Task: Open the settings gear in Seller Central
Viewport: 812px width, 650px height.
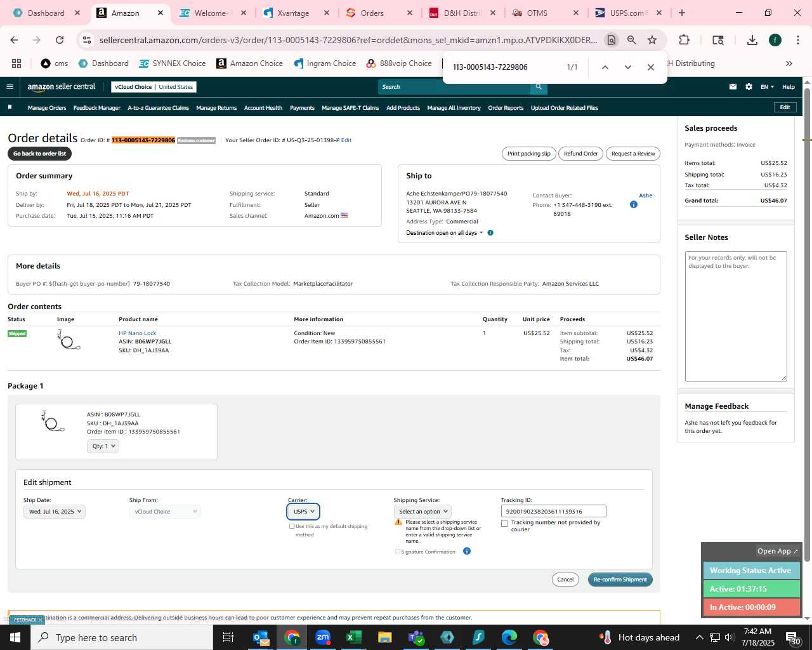Action: (749, 87)
